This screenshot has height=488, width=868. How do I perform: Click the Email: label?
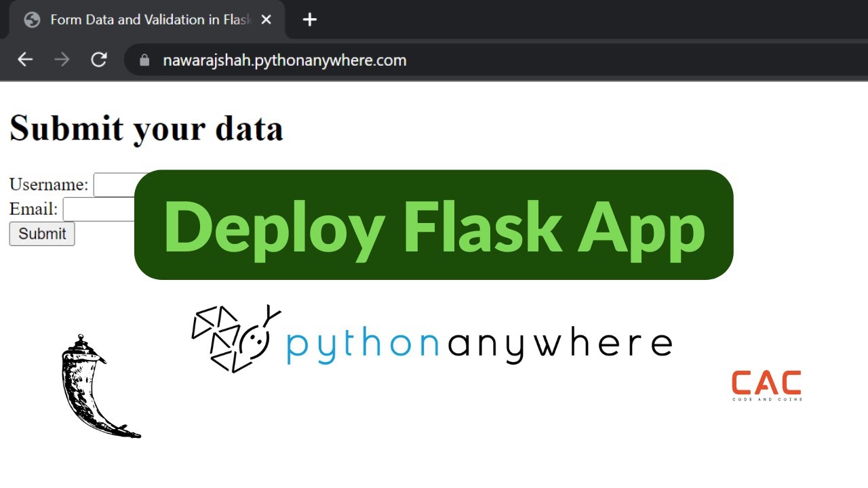(33, 209)
